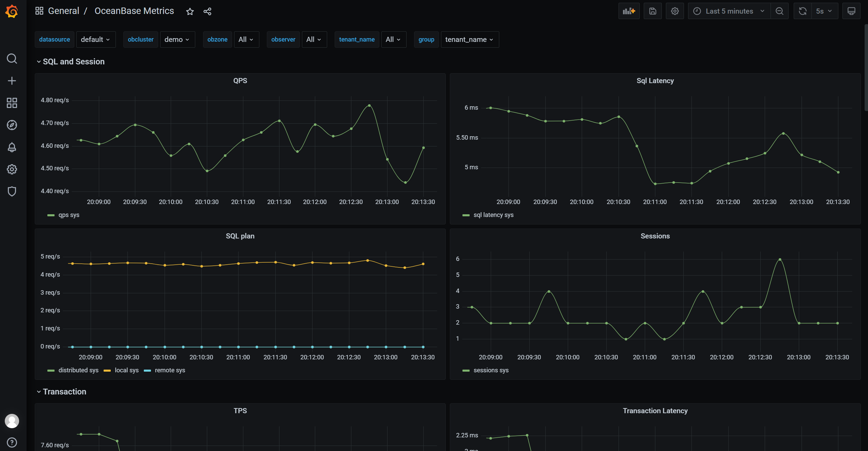Open the user profile avatar
Screen dimensions: 868x451
pos(12,421)
